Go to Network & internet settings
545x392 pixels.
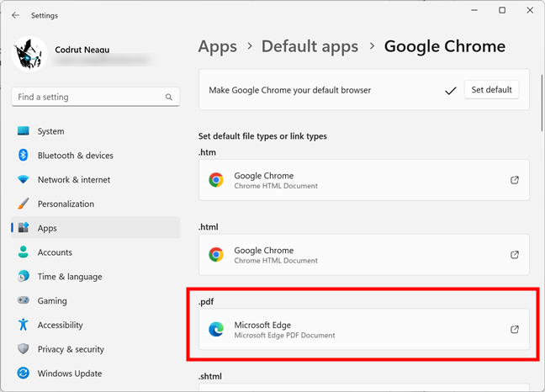click(x=73, y=180)
